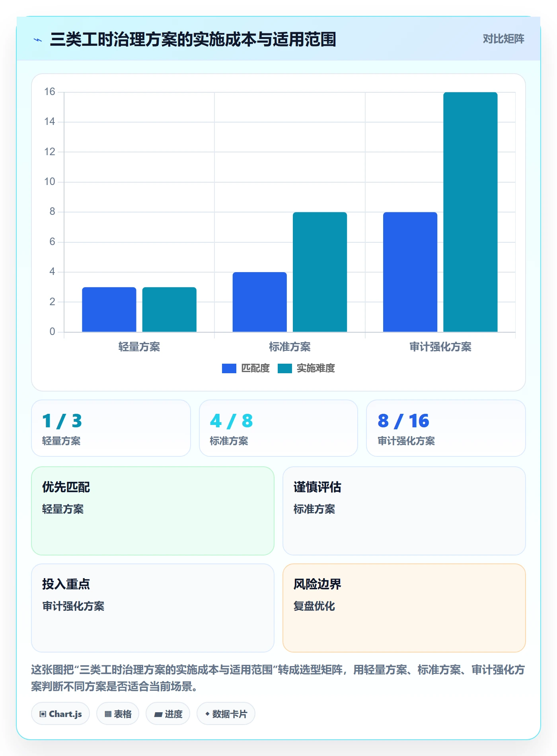This screenshot has width=557, height=756.
Task: Click the 轻量方案 teal 实施难度 bar
Action: (169, 310)
